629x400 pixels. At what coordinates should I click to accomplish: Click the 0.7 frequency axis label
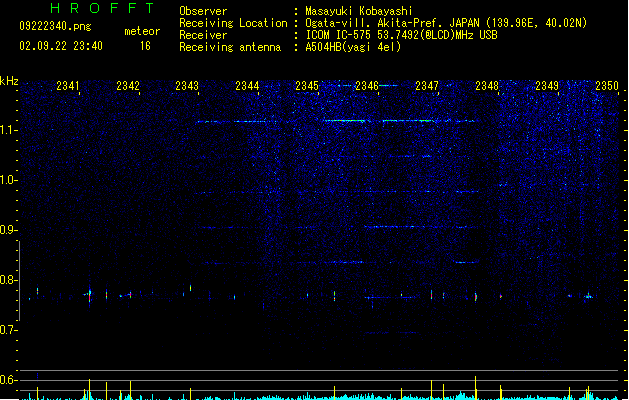8,330
